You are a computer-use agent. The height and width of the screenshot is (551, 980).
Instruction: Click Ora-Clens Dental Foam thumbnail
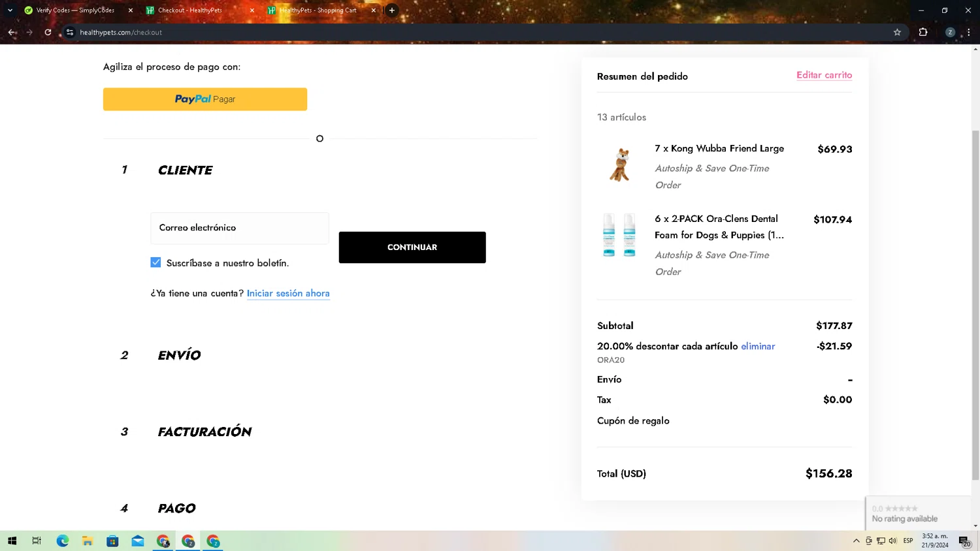(619, 234)
